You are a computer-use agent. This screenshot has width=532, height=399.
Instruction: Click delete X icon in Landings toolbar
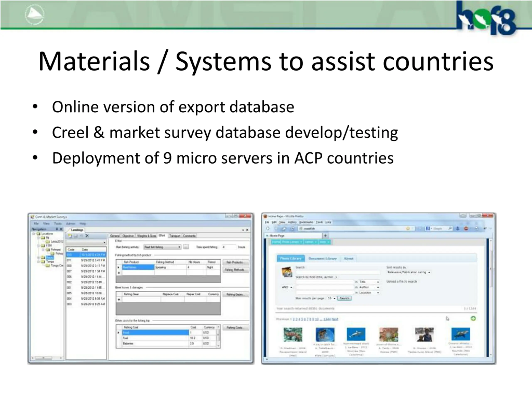(x=87, y=236)
